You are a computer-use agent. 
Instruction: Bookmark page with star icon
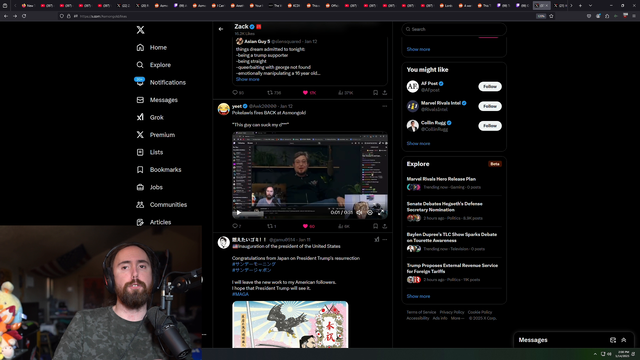click(x=551, y=16)
